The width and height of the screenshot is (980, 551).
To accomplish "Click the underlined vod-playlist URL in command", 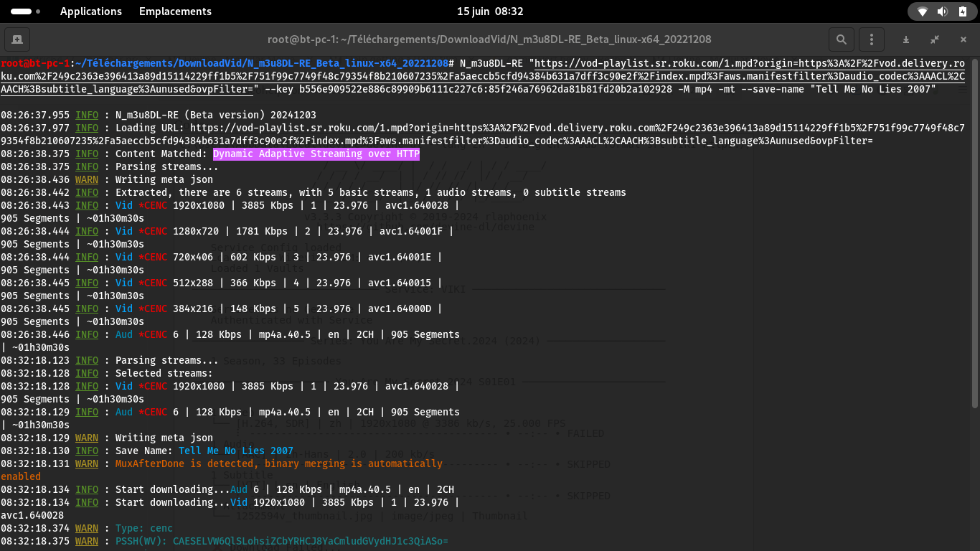I will click(484, 76).
